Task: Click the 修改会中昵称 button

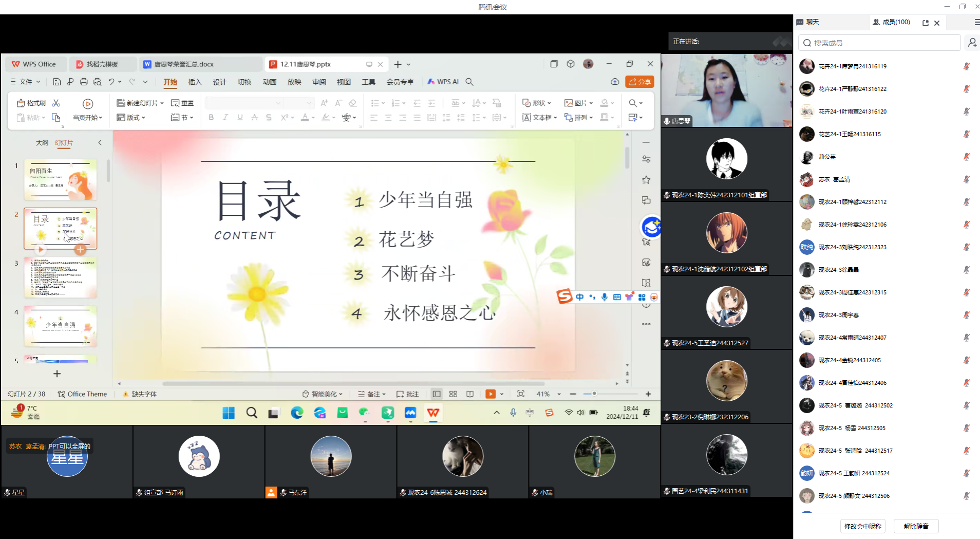Action: pyautogui.click(x=863, y=526)
